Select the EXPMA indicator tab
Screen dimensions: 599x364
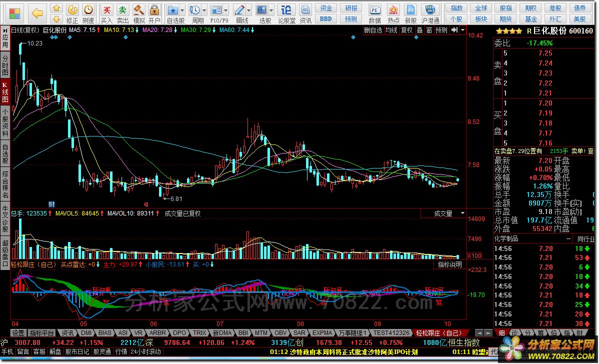[x=322, y=333]
